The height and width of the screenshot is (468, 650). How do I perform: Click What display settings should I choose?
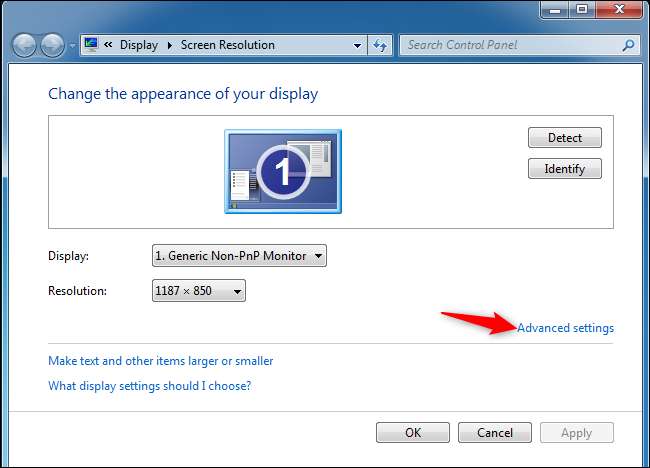[x=150, y=386]
